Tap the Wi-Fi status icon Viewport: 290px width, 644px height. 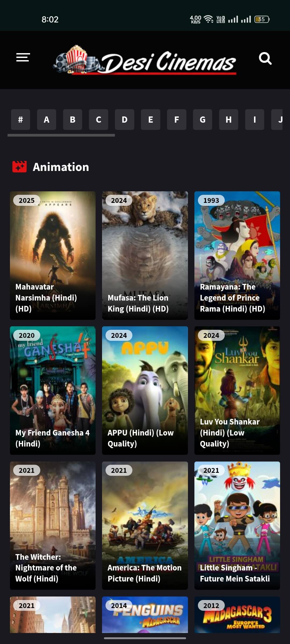pyautogui.click(x=208, y=19)
